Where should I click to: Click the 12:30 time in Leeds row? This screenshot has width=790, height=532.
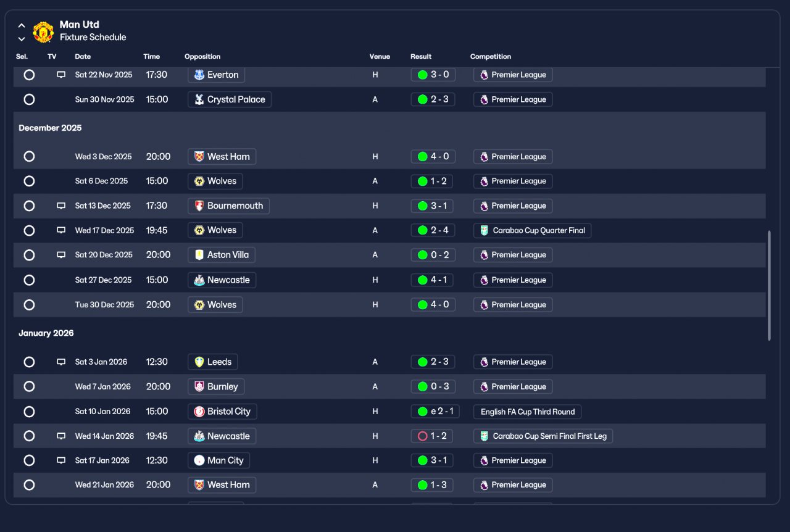(x=157, y=362)
